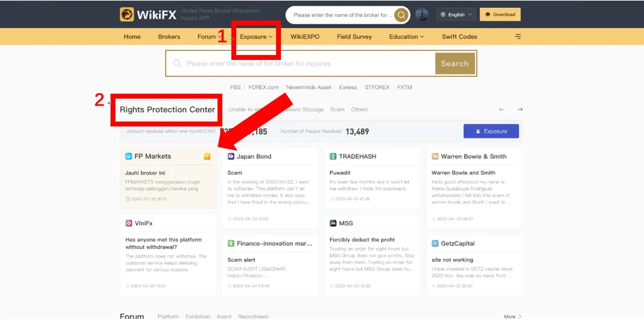Expand the Education menu

pos(407,37)
